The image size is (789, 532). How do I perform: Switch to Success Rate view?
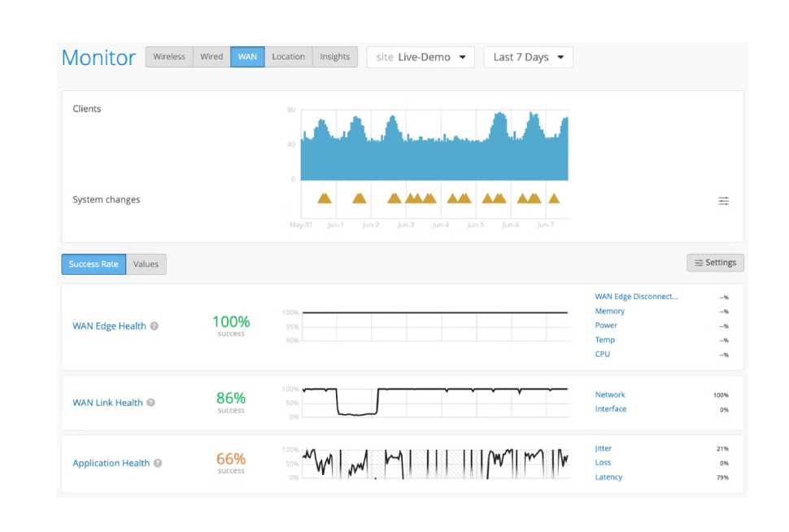tap(94, 264)
